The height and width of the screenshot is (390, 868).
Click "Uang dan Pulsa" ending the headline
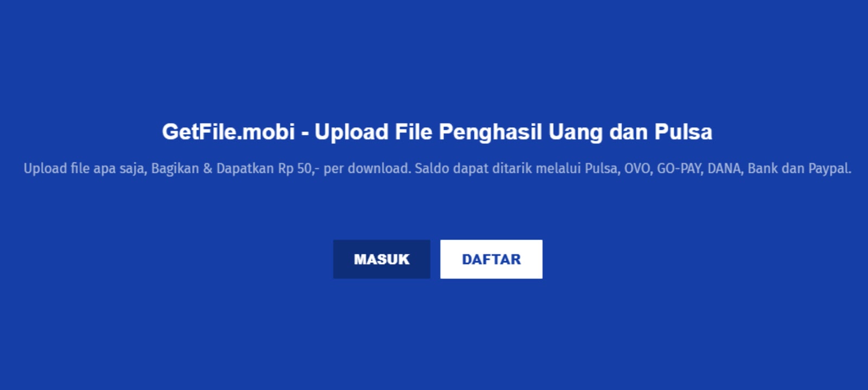[x=630, y=132]
